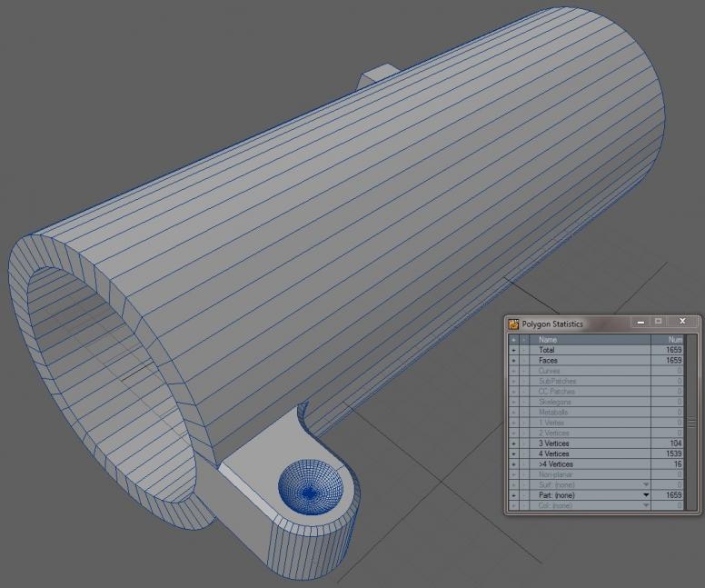Select all Faces using the plus button

tap(513, 361)
